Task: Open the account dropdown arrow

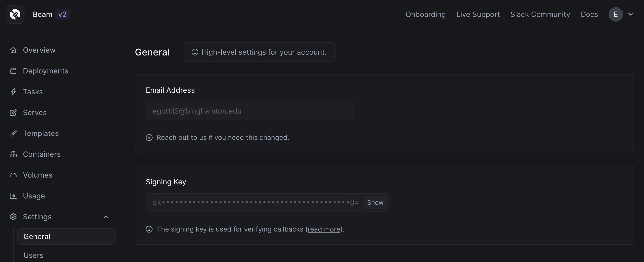Action: 631,14
